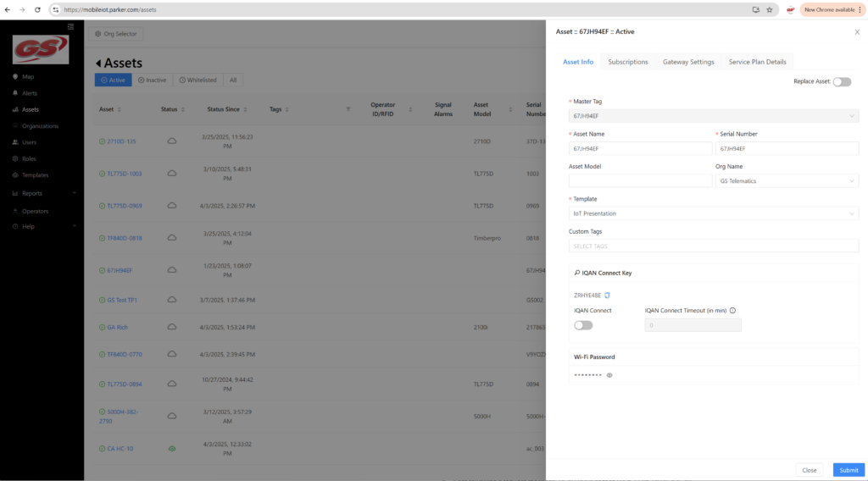
Task: Copy the IQAN Connect Key ZRHYE4BE
Action: pos(607,296)
